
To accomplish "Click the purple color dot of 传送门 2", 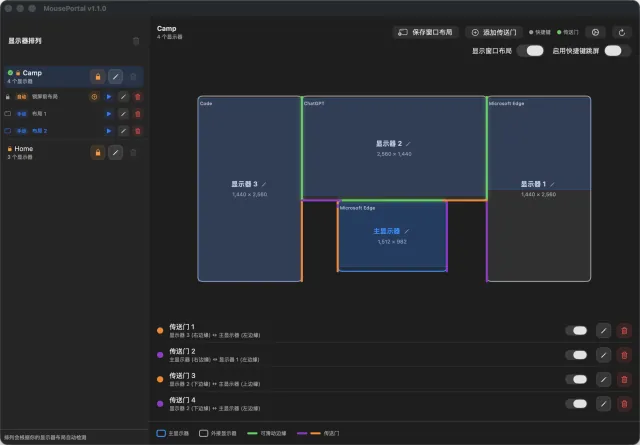I will [160, 355].
